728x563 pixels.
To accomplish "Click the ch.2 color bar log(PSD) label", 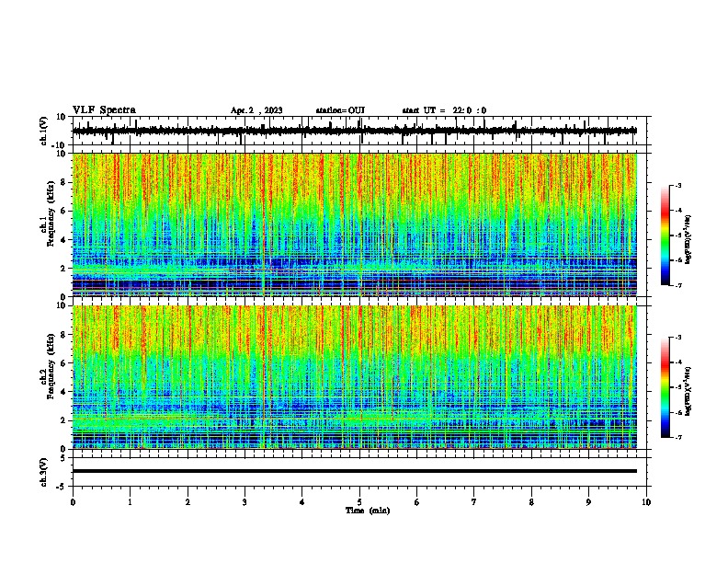I will click(688, 391).
